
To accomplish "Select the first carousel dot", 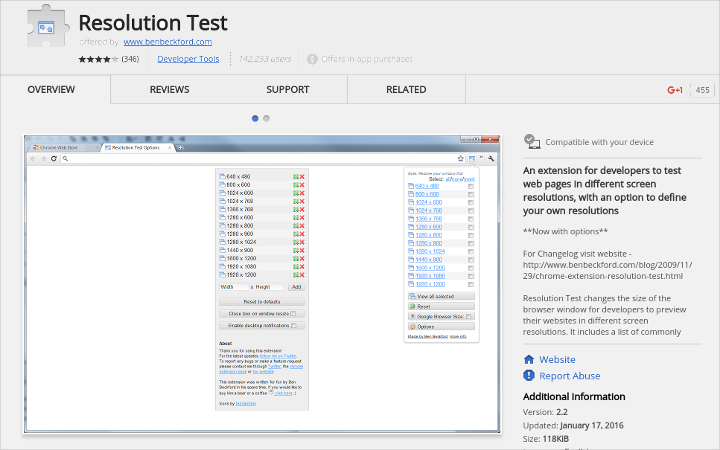I will pos(255,118).
